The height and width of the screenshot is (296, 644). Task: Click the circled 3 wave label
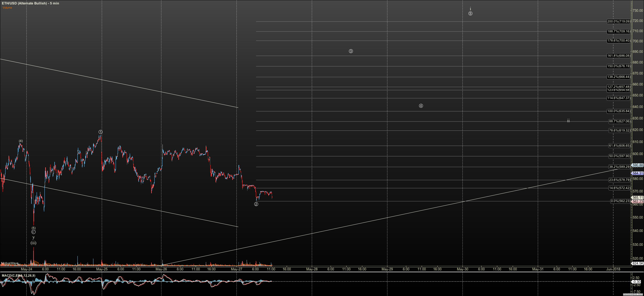click(x=351, y=51)
